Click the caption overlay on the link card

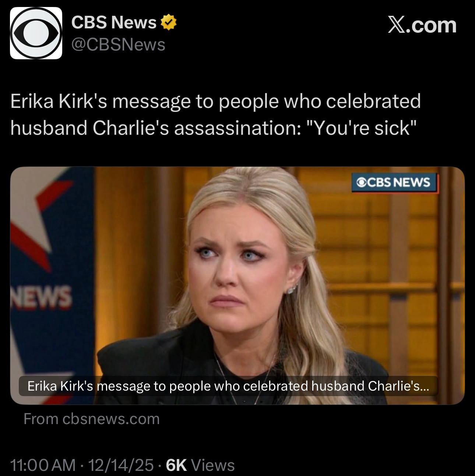coord(228,386)
